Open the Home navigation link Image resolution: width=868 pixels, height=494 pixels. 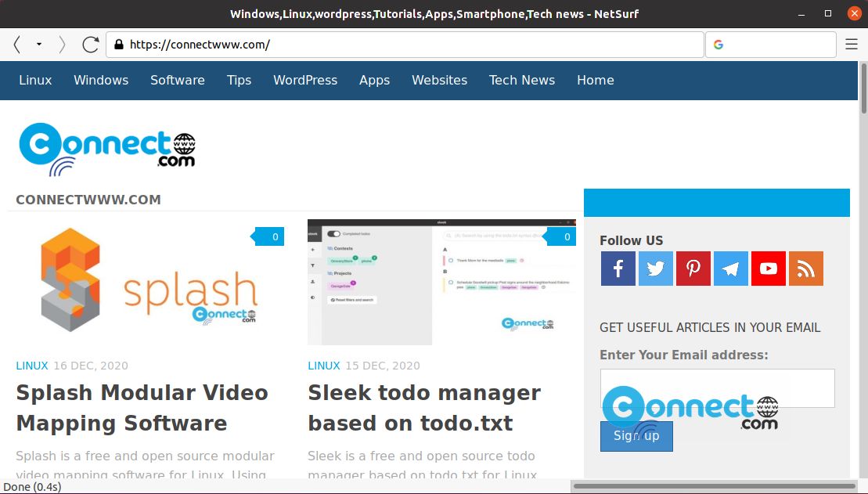coord(596,81)
